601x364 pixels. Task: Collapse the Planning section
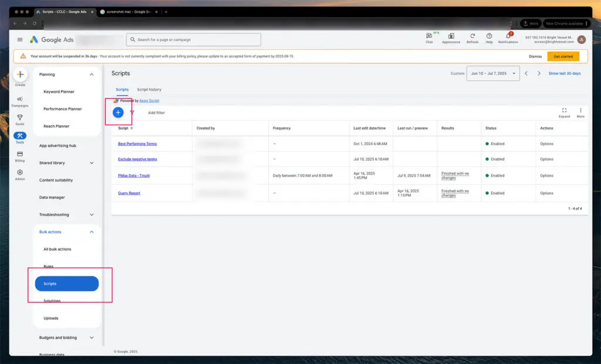(92, 74)
